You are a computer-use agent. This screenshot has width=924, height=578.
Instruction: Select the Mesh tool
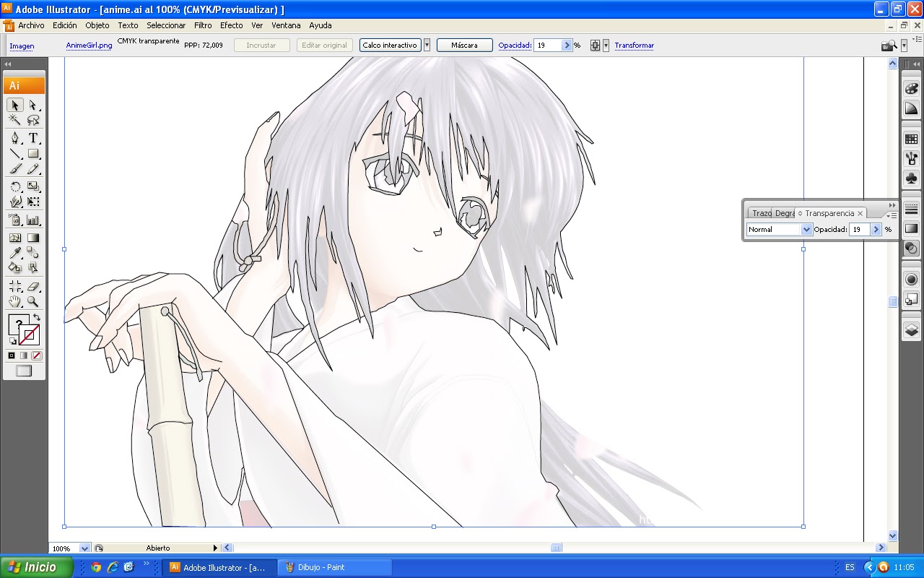point(15,238)
